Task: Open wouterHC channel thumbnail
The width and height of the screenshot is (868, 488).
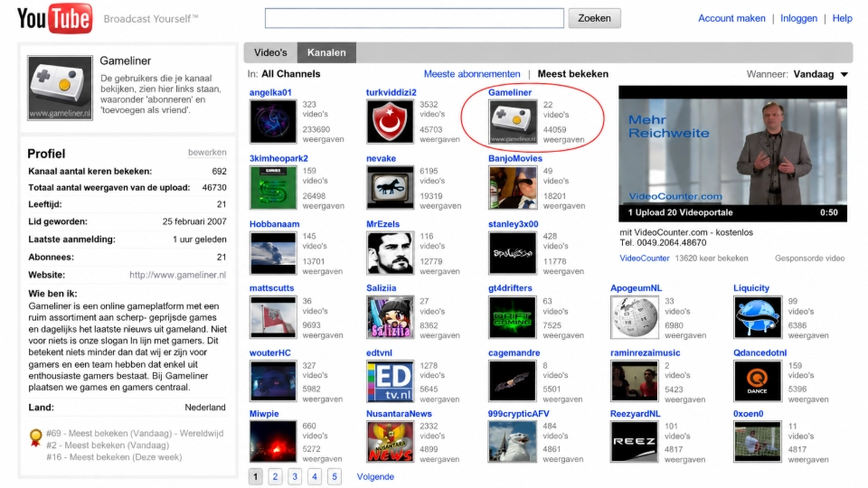Action: (x=273, y=381)
